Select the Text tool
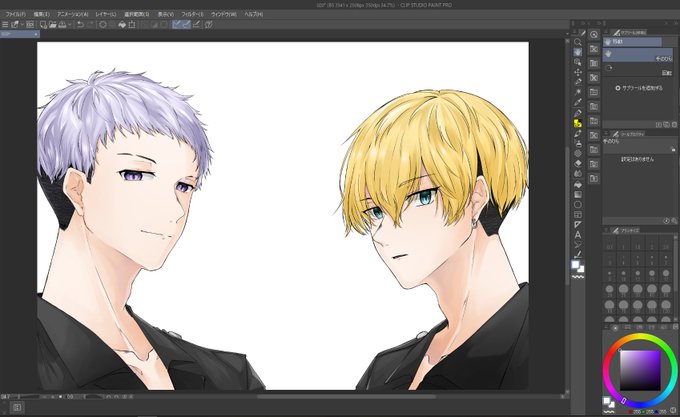 click(578, 235)
